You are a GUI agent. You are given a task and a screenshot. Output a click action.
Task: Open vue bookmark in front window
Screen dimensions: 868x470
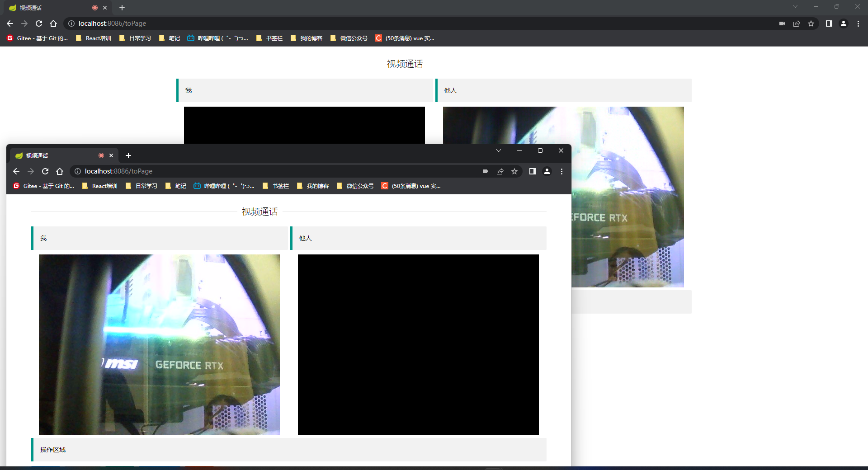(411, 186)
